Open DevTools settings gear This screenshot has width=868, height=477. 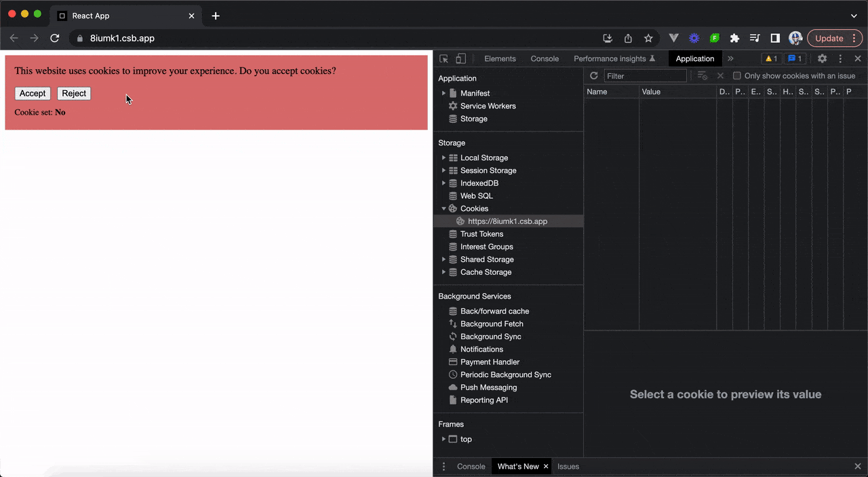822,58
